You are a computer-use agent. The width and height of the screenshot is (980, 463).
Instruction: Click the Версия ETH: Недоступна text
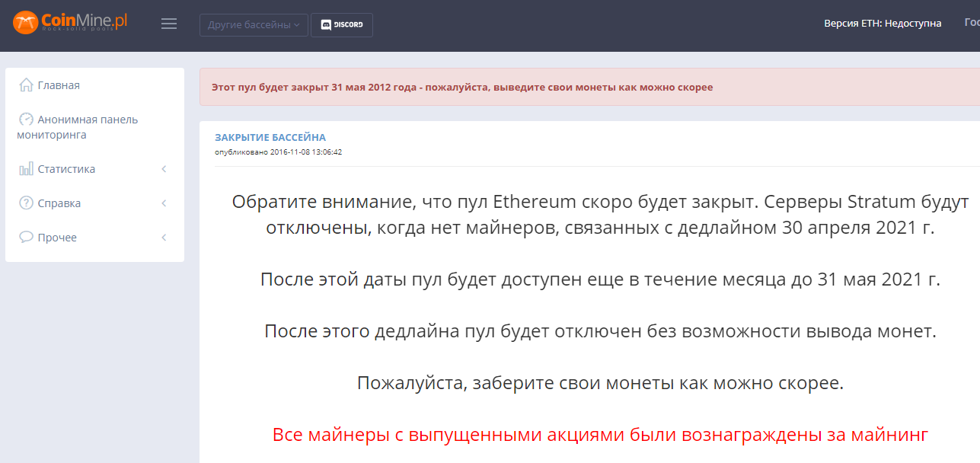click(883, 24)
